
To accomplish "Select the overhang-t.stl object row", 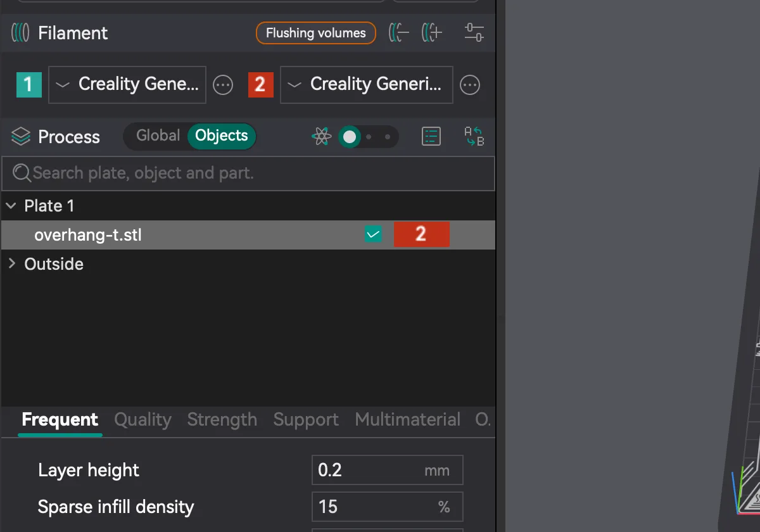I will click(248, 235).
